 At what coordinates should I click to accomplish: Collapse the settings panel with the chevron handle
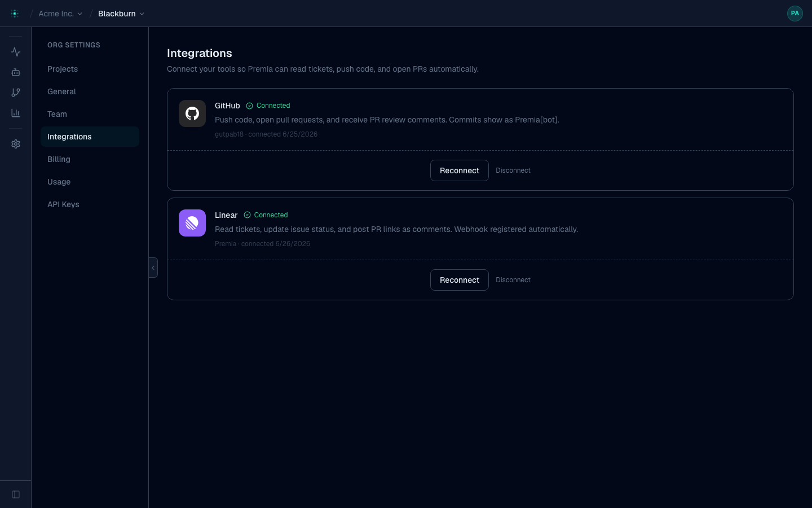(x=153, y=268)
